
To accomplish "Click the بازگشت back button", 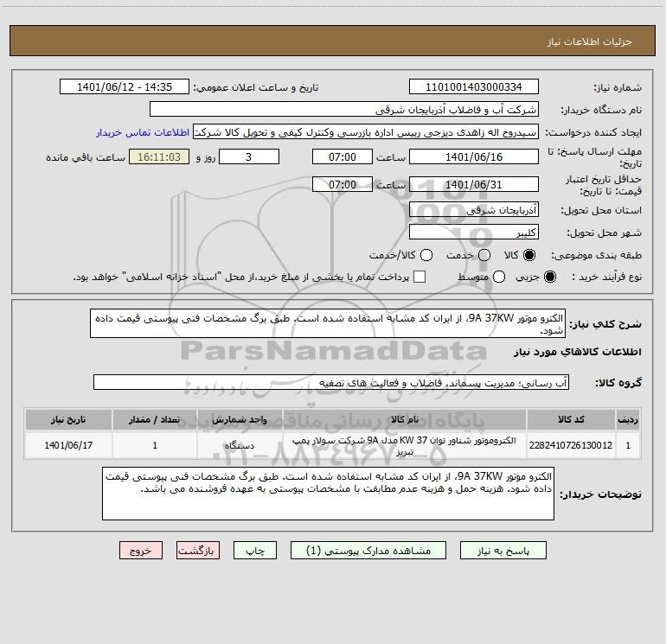I will (198, 551).
